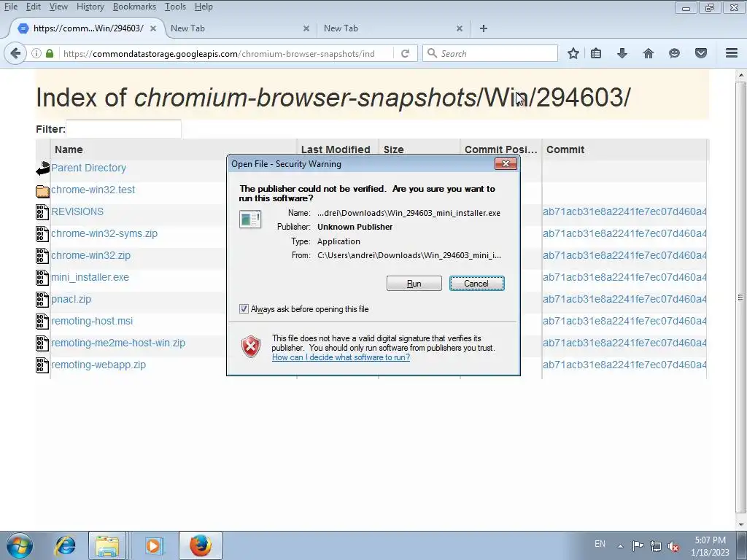Open the Parent Directory link
The height and width of the screenshot is (560, 747).
point(88,168)
